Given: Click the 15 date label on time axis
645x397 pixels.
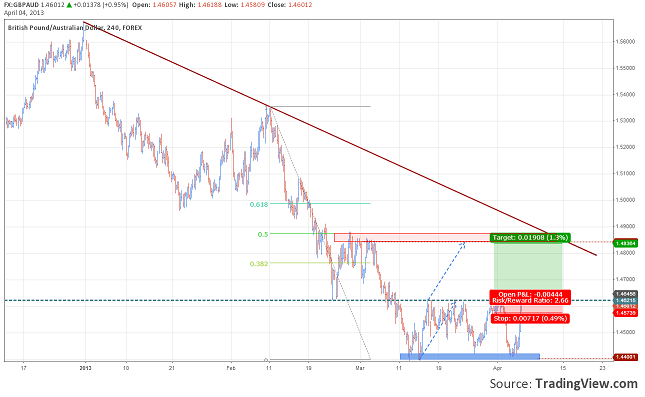Looking at the screenshot, I should point(563,368).
